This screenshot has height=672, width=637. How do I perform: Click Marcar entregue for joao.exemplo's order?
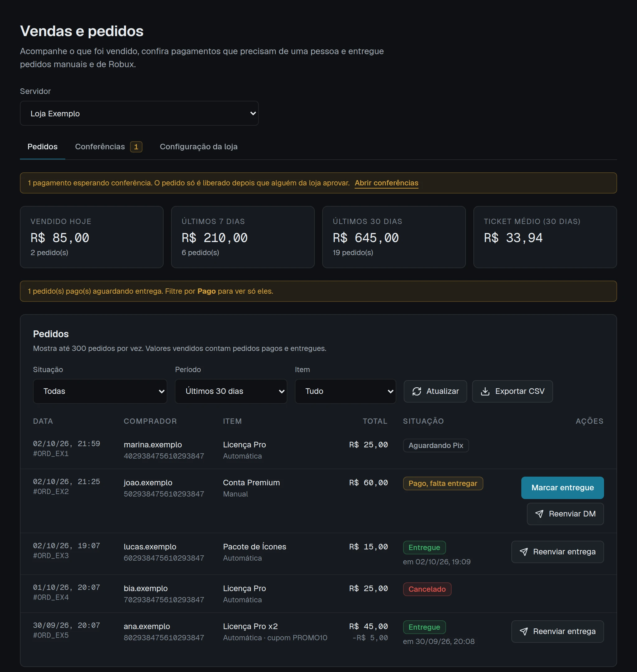[x=562, y=488]
